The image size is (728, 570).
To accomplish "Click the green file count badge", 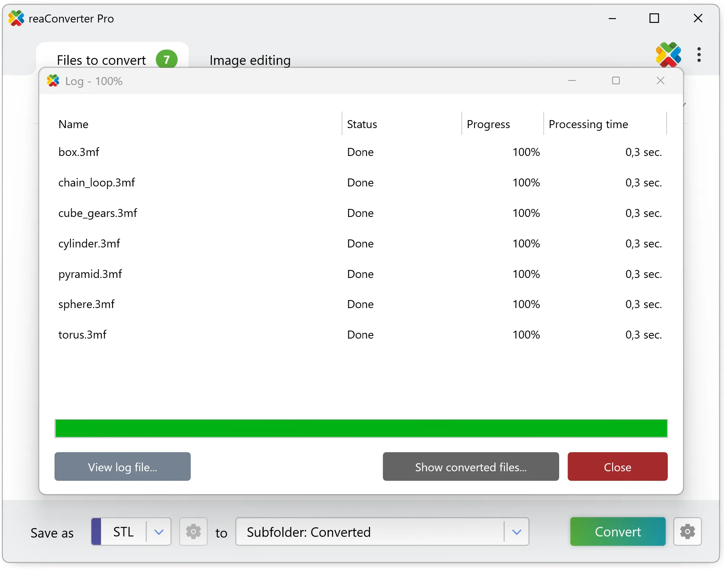I will (x=167, y=59).
